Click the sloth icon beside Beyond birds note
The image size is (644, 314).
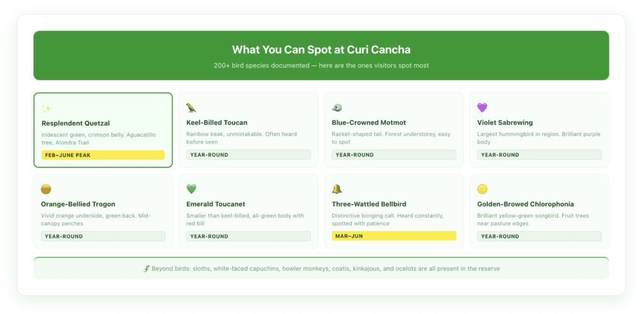coord(147,269)
